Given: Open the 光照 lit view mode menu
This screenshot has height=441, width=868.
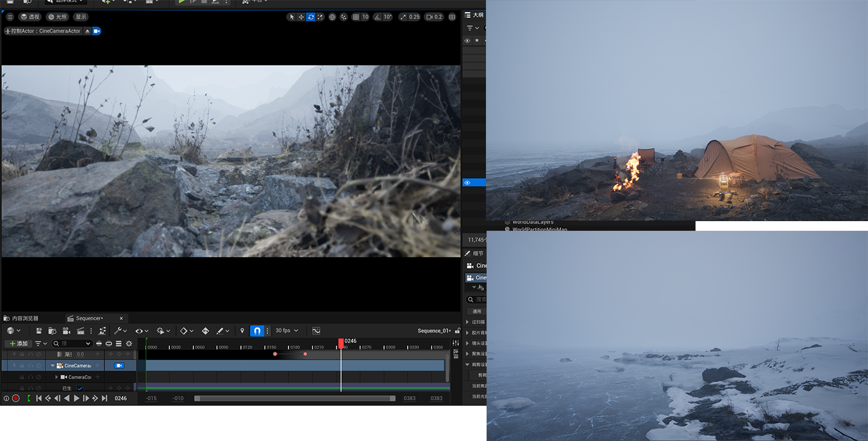Looking at the screenshot, I should [57, 17].
